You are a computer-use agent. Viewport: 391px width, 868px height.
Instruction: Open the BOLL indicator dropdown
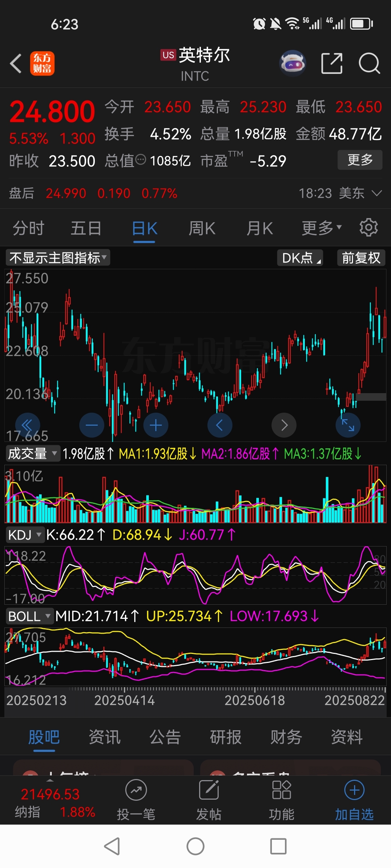click(29, 616)
